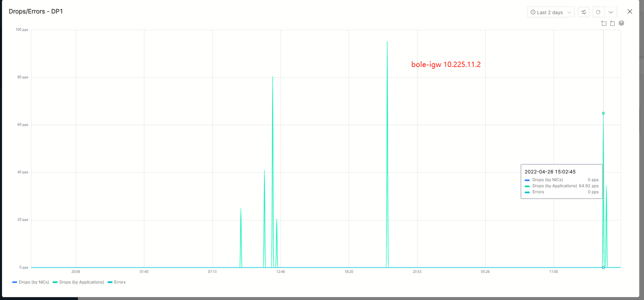The image size is (644, 300).
Task: Click the clock icon in time selector
Action: [x=533, y=12]
